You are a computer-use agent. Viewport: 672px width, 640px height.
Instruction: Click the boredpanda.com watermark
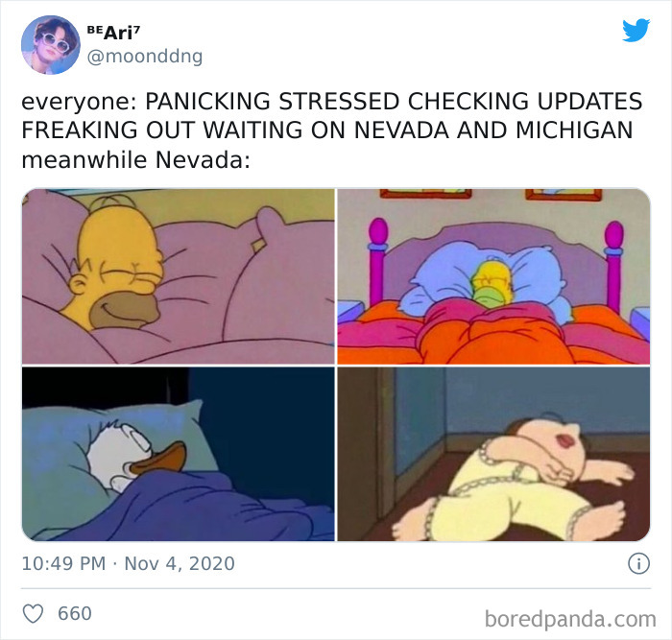coord(570,620)
